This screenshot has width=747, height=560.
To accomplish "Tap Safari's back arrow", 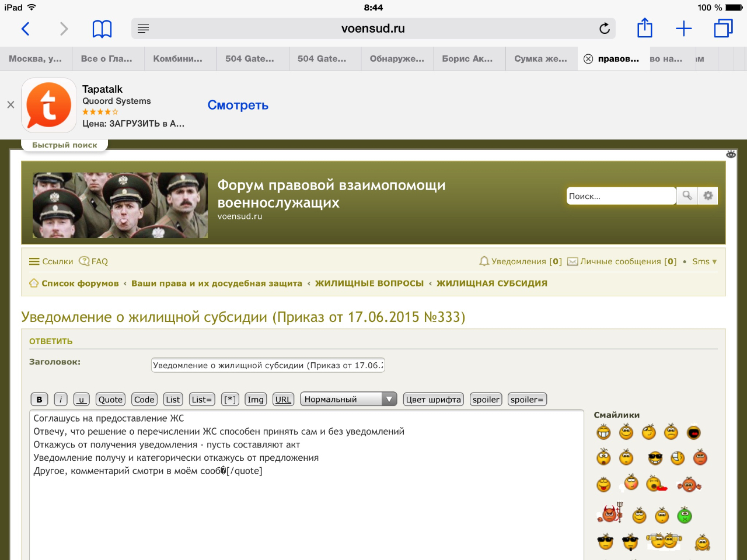I will coord(26,29).
